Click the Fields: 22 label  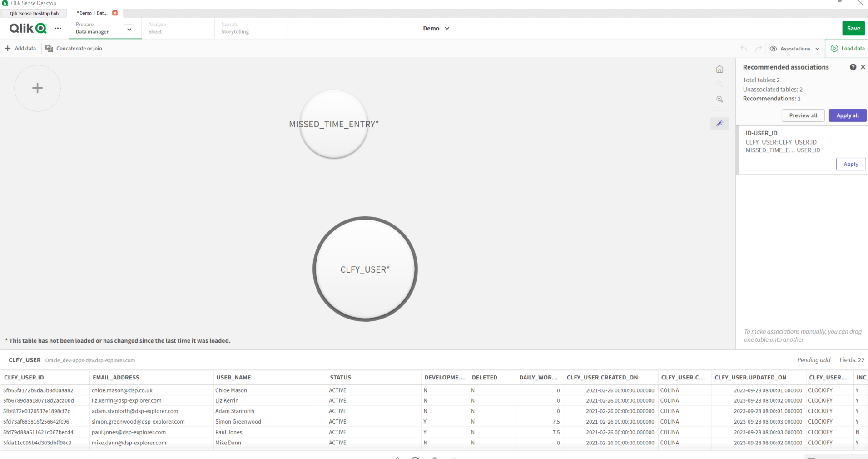tap(852, 360)
